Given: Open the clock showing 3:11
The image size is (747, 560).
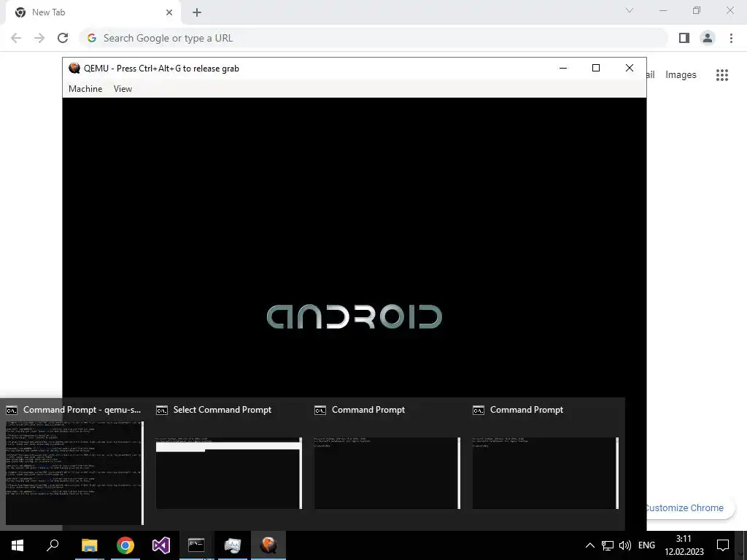Looking at the screenshot, I should 684,545.
